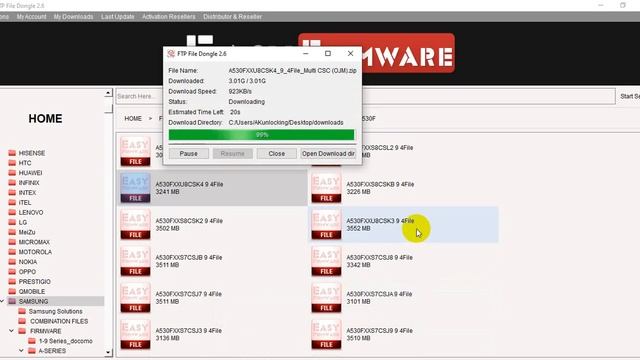Open Activation Resellers menu

coord(169,17)
